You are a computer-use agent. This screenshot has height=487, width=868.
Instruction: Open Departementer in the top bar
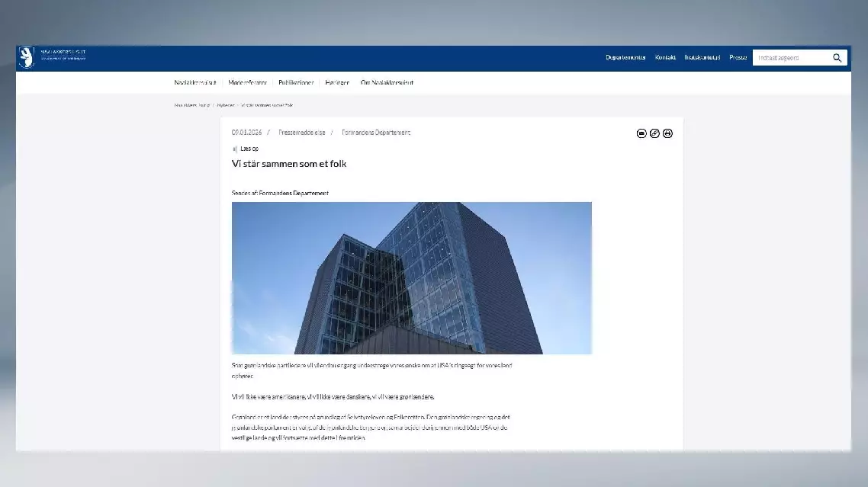[x=625, y=58]
